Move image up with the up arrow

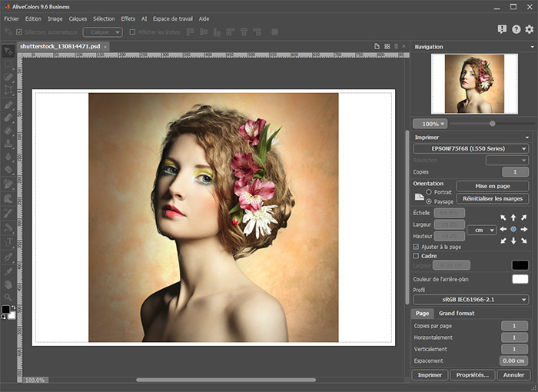(x=513, y=218)
